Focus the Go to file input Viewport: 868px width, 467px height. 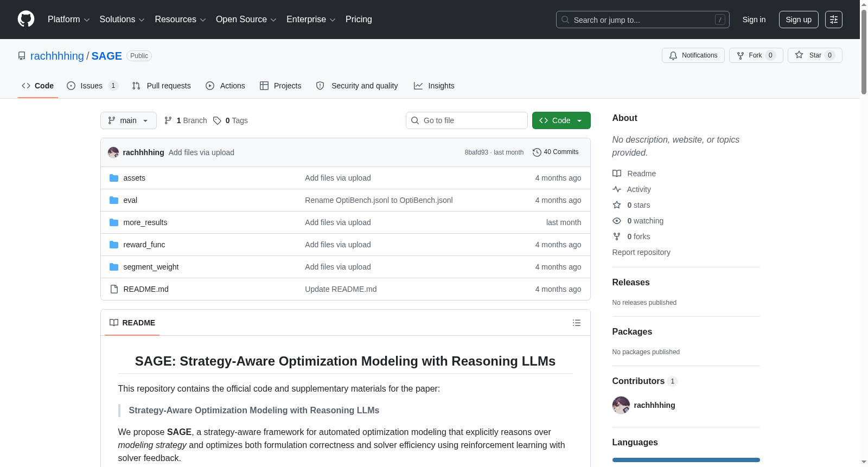point(467,120)
